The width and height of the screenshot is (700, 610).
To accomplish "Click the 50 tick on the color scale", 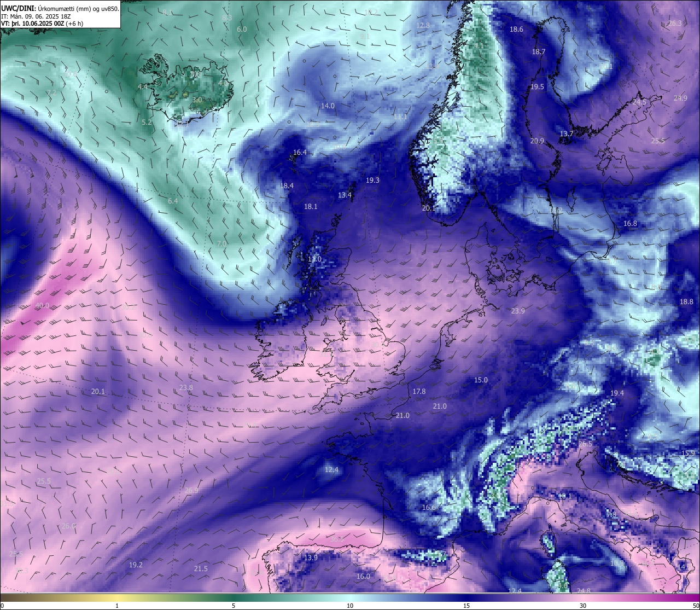I will pyautogui.click(x=696, y=606).
